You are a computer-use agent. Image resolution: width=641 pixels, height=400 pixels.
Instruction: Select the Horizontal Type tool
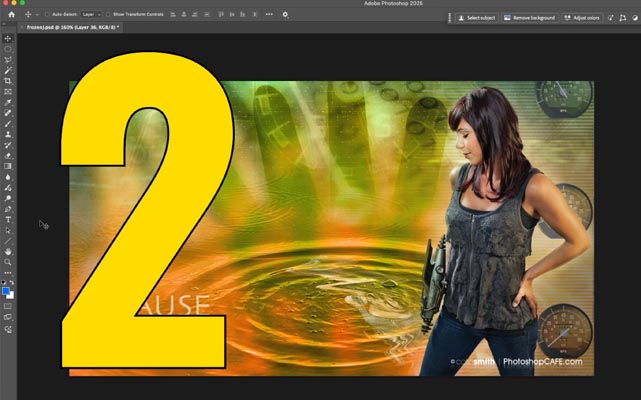coord(8,220)
